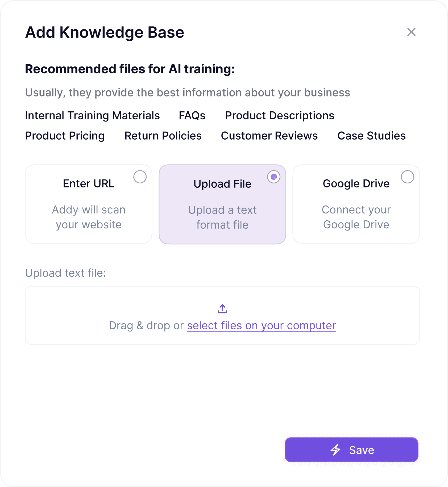This screenshot has width=448, height=487.
Task: Choose the Google Drive option card
Action: point(356,204)
